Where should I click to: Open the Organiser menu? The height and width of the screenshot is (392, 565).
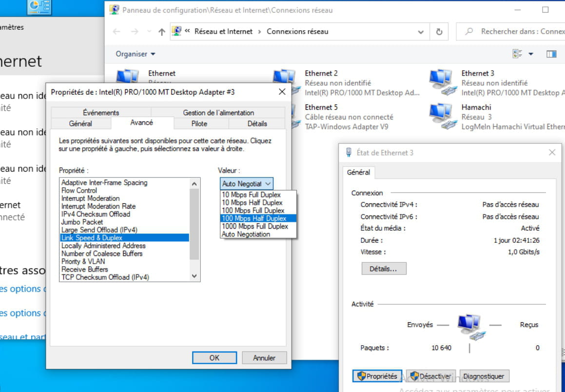pyautogui.click(x=135, y=54)
